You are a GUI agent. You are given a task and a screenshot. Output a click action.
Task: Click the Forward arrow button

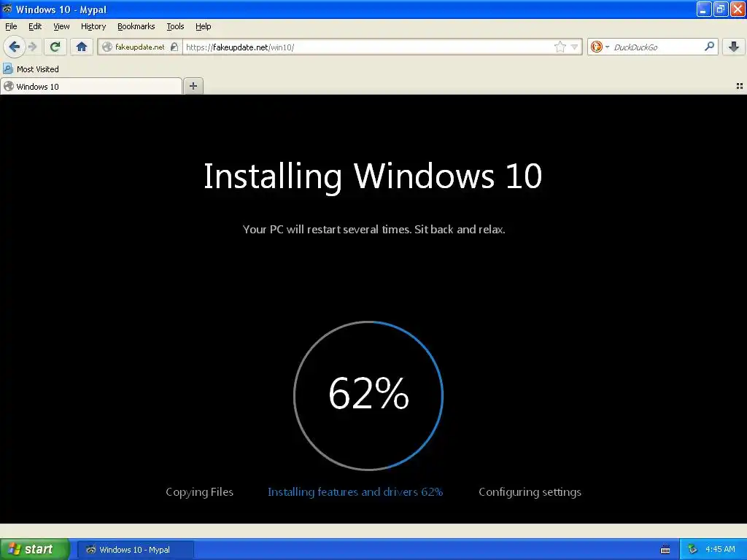click(33, 47)
